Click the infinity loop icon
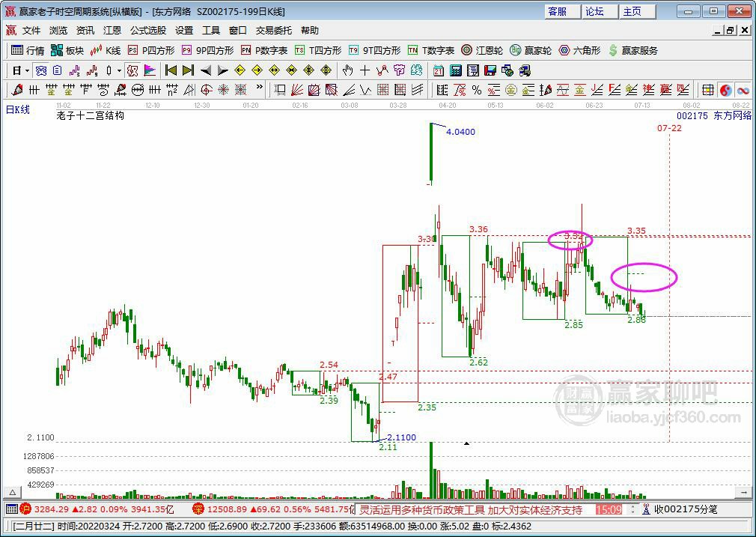The height and width of the screenshot is (537, 756). pyautogui.click(x=743, y=90)
